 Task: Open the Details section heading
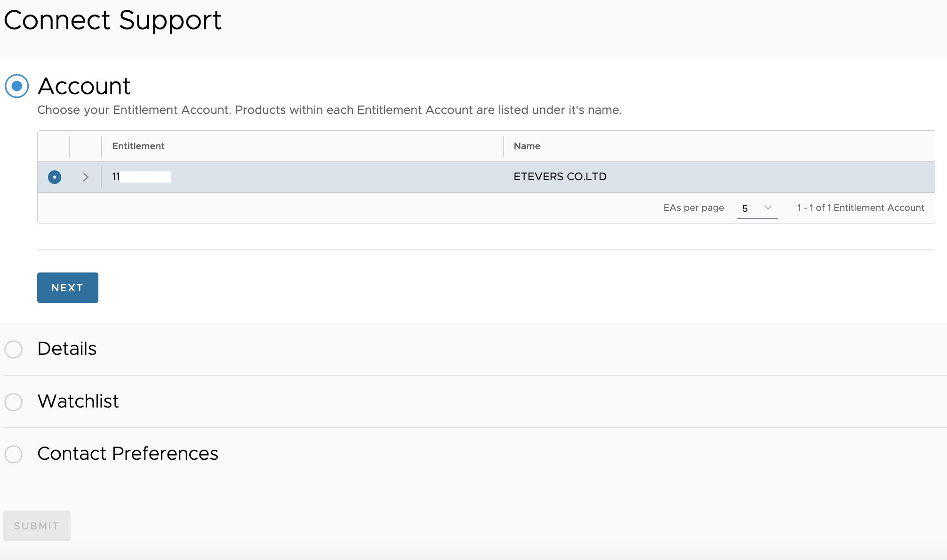tap(67, 349)
